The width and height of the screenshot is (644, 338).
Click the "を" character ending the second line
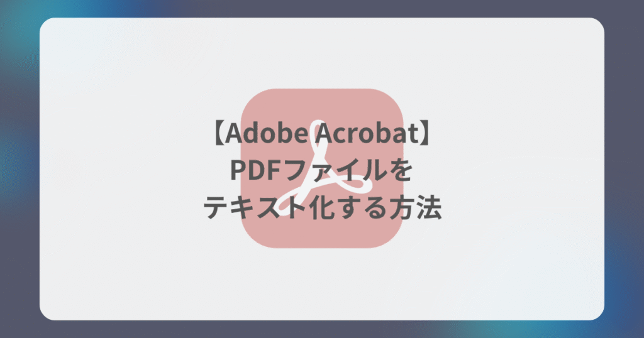pyautogui.click(x=400, y=170)
